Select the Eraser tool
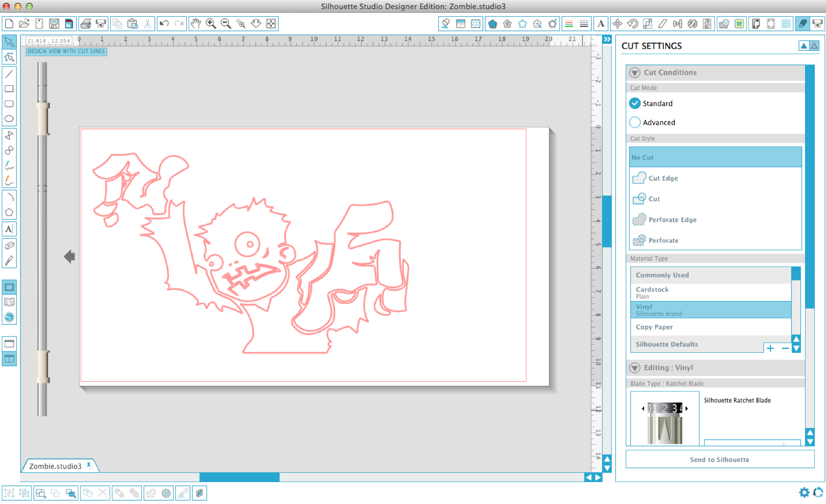Viewport: 826px width, 504px height. [9, 245]
